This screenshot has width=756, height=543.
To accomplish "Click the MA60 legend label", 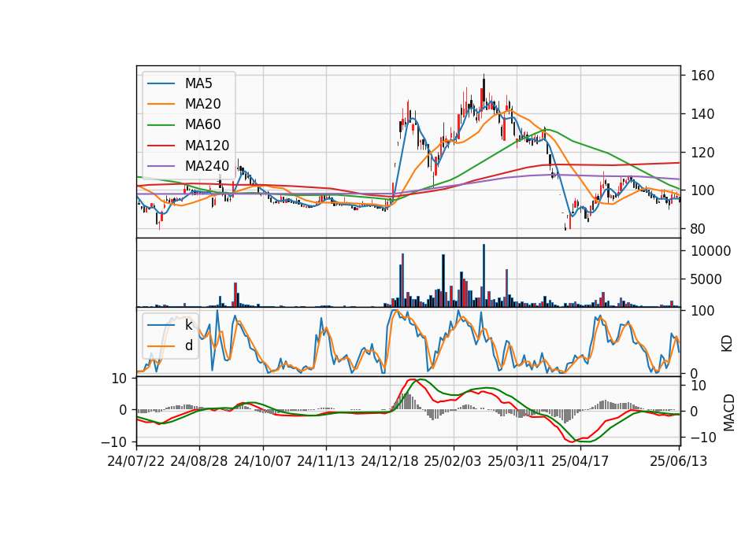I will coord(202,125).
